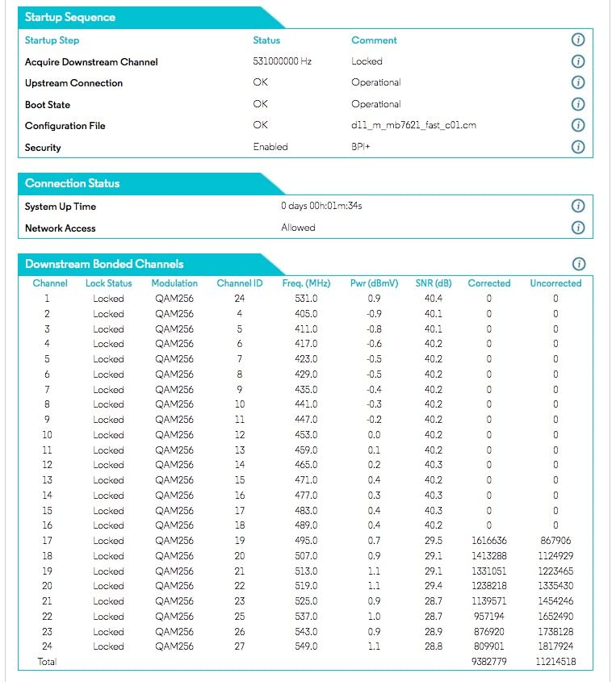Click corrected count 876920

click(489, 631)
